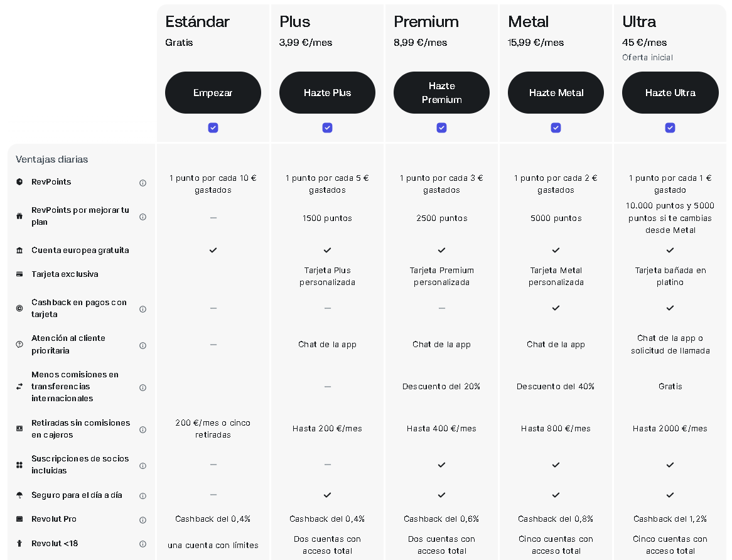Select the Hazte Metal button
Image resolution: width=732 pixels, height=560 pixels.
coord(556,92)
